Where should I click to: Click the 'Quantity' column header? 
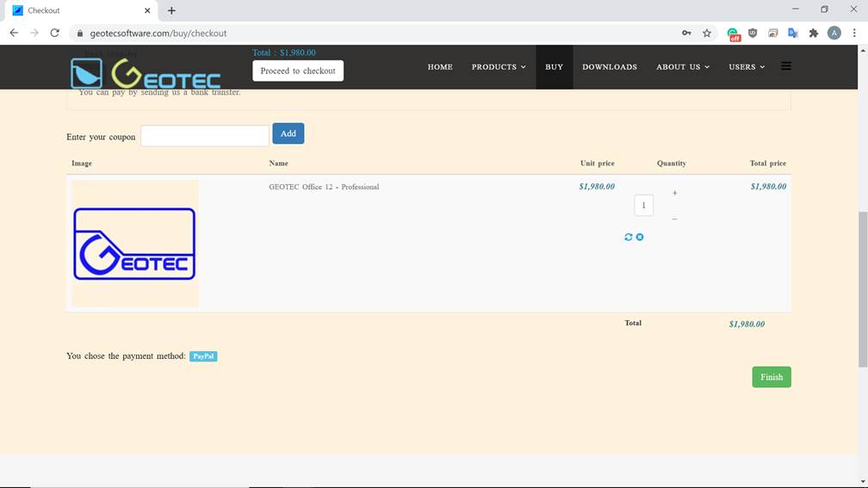pos(672,164)
